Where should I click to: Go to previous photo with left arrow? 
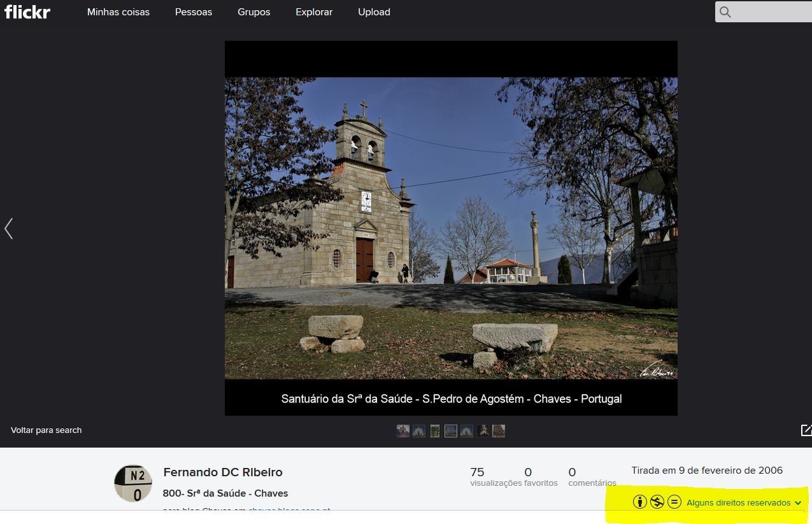pos(8,229)
